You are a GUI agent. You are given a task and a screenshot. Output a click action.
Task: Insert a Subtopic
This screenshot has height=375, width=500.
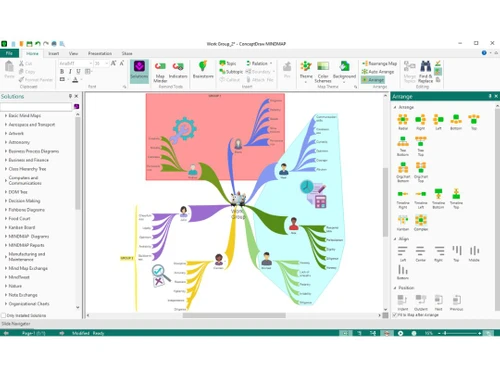point(231,72)
